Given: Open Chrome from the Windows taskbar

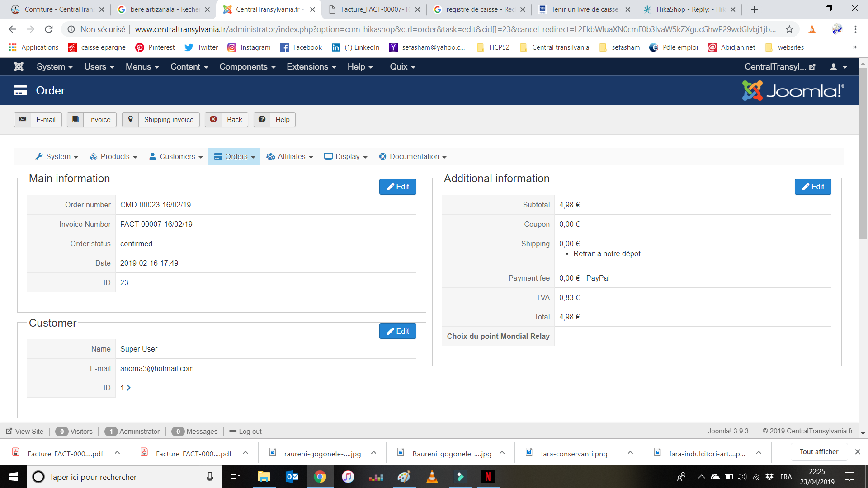Looking at the screenshot, I should pyautogui.click(x=320, y=477).
